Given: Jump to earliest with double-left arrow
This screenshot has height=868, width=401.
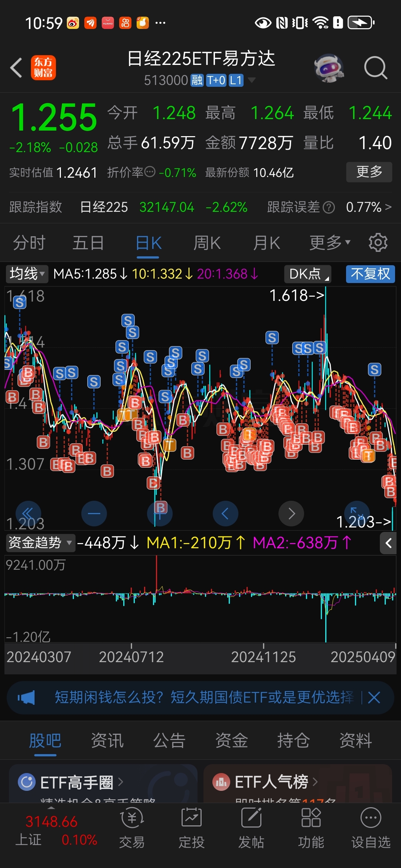Looking at the screenshot, I should pyautogui.click(x=28, y=513).
